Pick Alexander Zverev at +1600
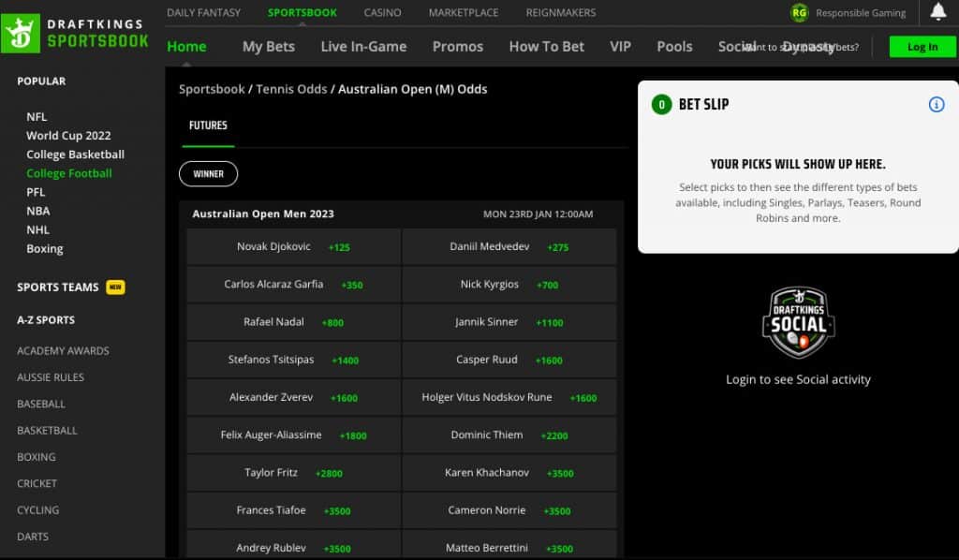 click(x=294, y=397)
